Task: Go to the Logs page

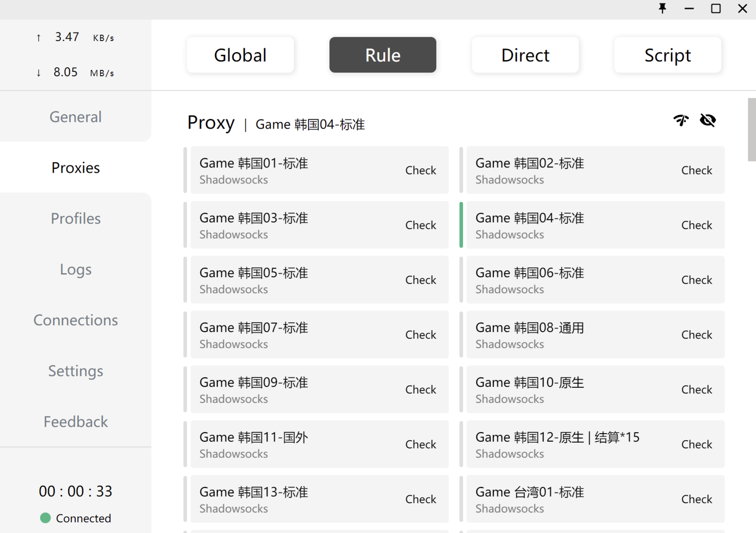Action: click(76, 269)
